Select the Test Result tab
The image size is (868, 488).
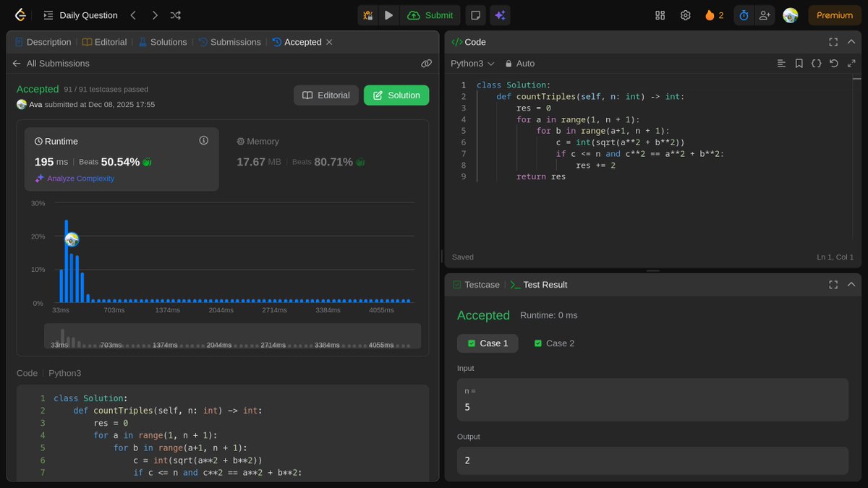point(538,285)
